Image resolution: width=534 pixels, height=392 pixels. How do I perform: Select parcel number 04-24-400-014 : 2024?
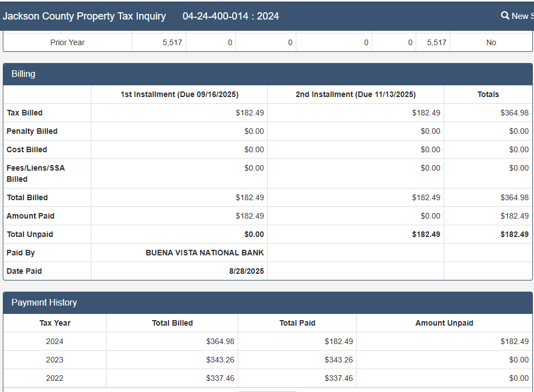tap(230, 16)
